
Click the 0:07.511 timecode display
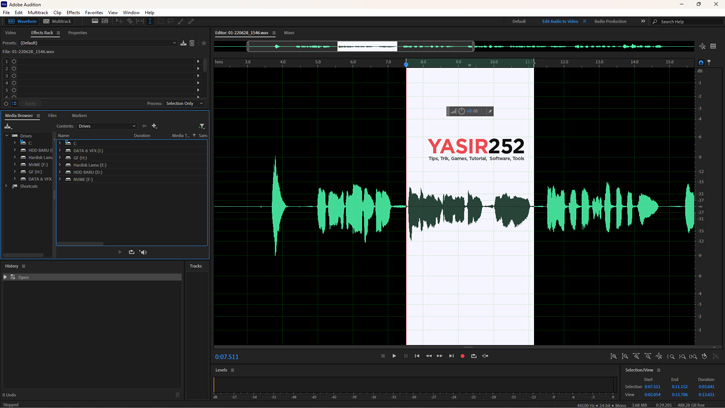click(x=227, y=357)
